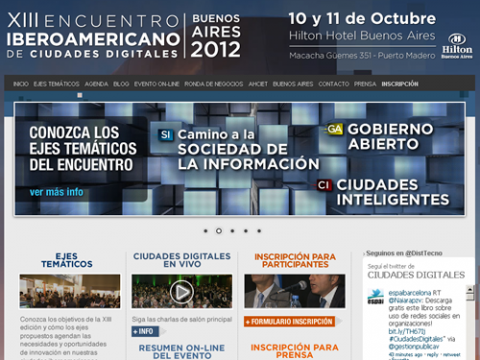Follow the 'ver más info' banner link
Image resolution: width=480 pixels, height=360 pixels.
coord(56,192)
